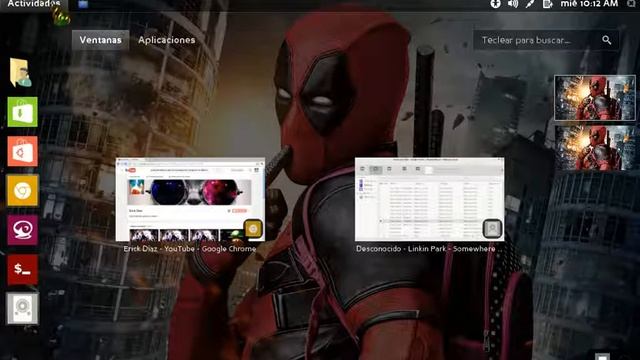Open the volume speaker indicator

tap(513, 4)
